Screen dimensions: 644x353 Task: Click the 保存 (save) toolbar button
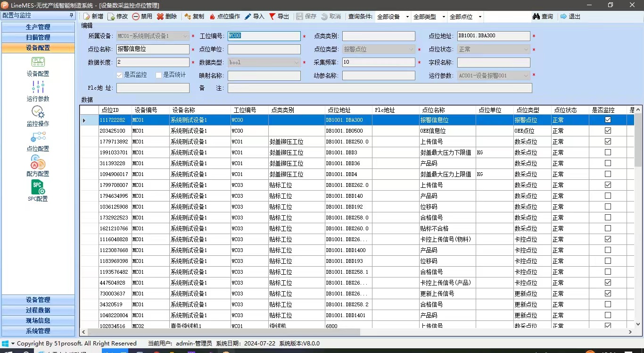coord(306,17)
